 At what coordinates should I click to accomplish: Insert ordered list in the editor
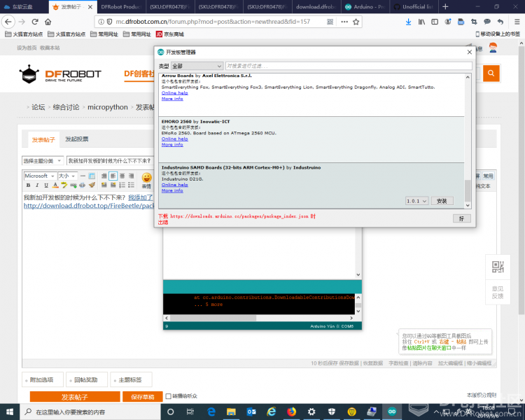(x=122, y=185)
